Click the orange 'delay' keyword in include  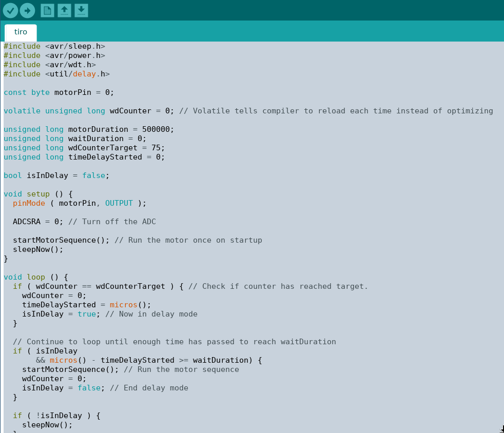coord(84,74)
